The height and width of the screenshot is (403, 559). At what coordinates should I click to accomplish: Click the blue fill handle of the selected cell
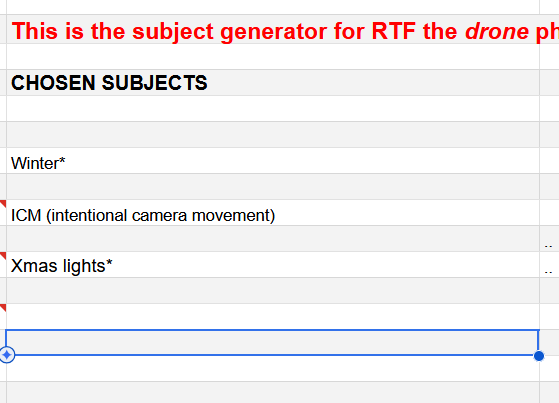[539, 356]
